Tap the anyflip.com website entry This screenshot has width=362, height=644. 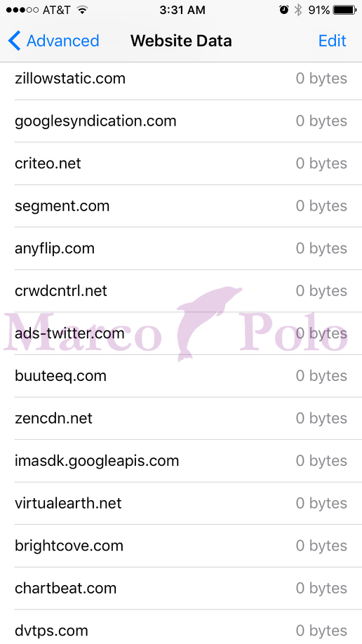click(x=181, y=248)
